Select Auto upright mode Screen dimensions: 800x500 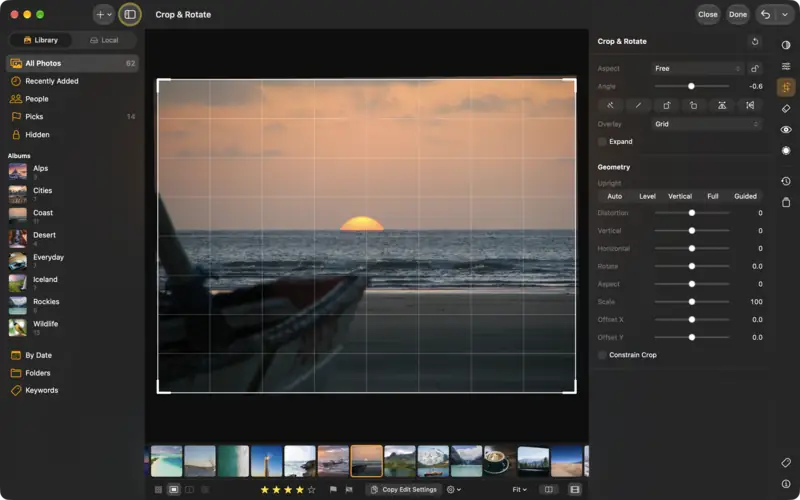click(614, 196)
